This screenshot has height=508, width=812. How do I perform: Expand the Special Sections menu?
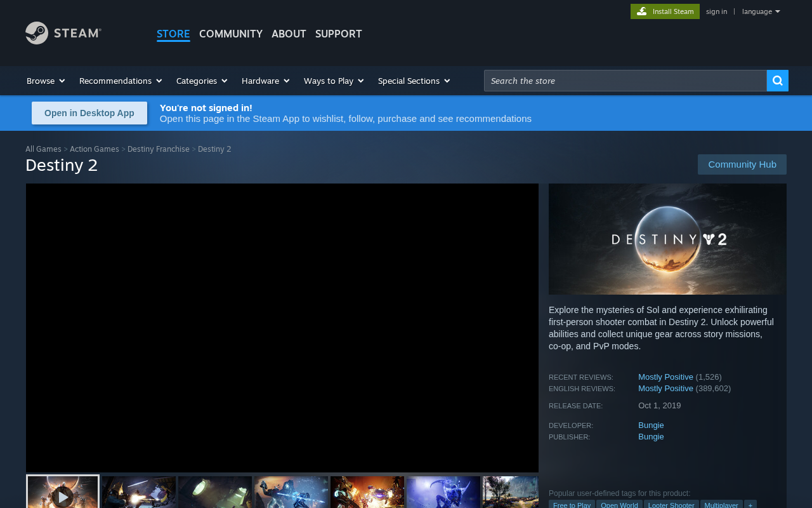[414, 81]
